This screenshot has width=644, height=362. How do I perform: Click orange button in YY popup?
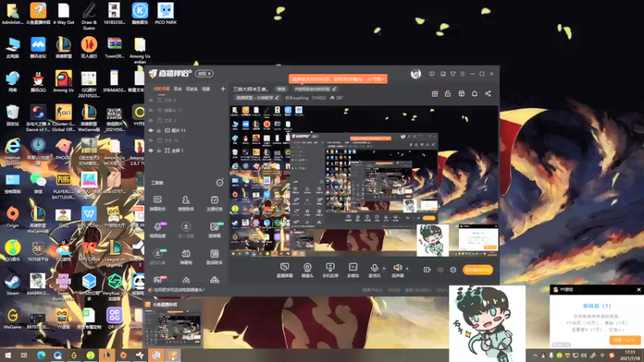click(x=625, y=339)
